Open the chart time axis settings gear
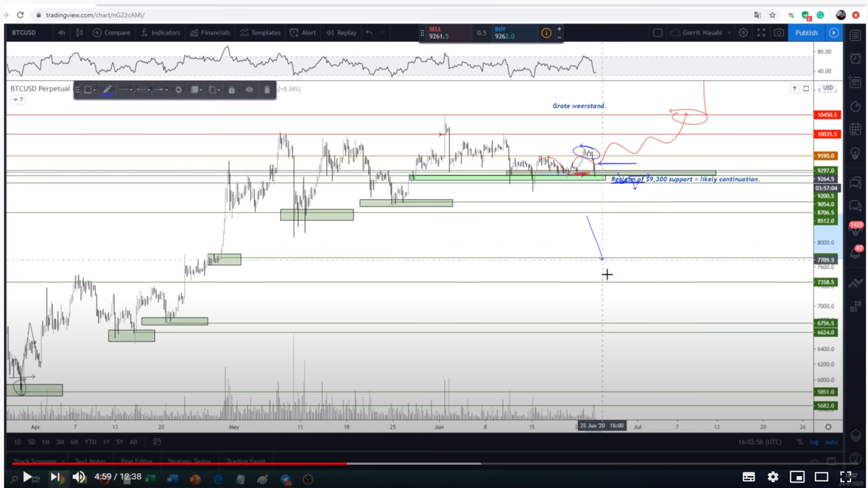 (828, 427)
